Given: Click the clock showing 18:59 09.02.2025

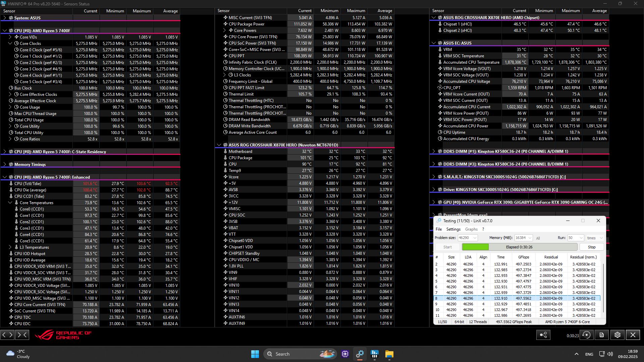Looking at the screenshot, I should (x=628, y=354).
